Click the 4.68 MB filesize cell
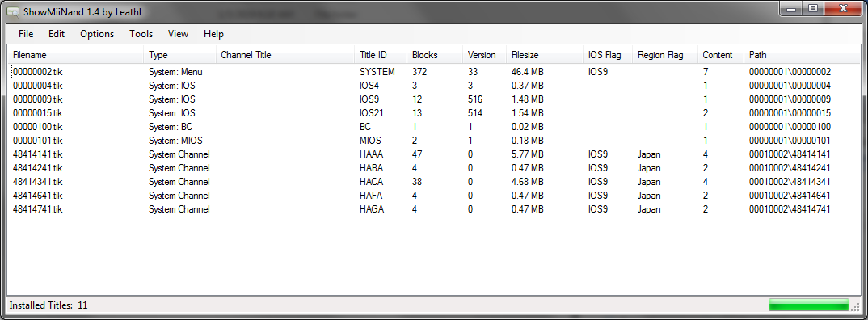Viewport: 868px width, 320px height. [x=528, y=182]
